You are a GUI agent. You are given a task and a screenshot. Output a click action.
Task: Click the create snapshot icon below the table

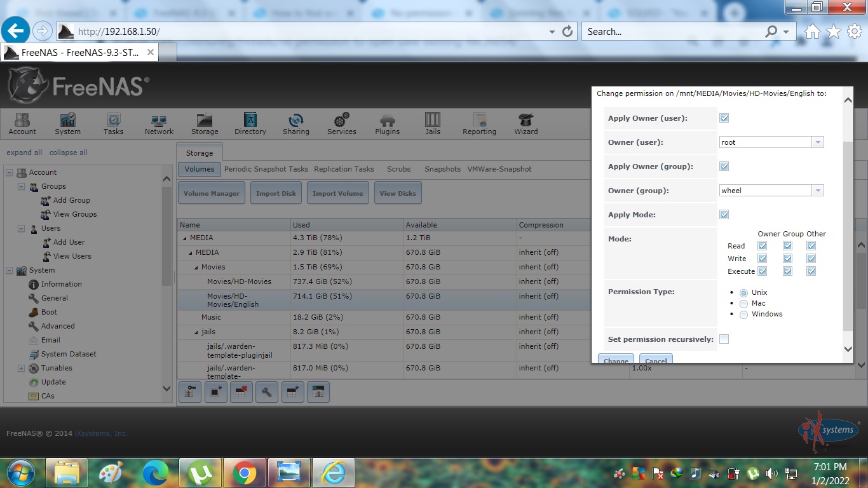coord(215,392)
